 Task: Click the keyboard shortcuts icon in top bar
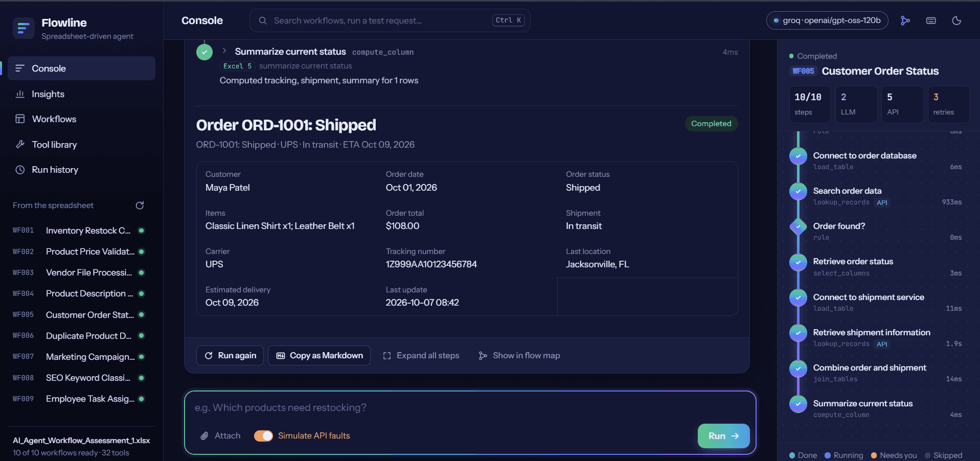point(931,20)
